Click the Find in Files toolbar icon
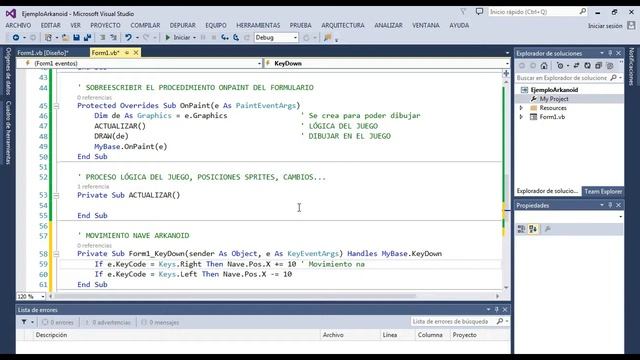This screenshot has height=360, width=640. (327, 38)
